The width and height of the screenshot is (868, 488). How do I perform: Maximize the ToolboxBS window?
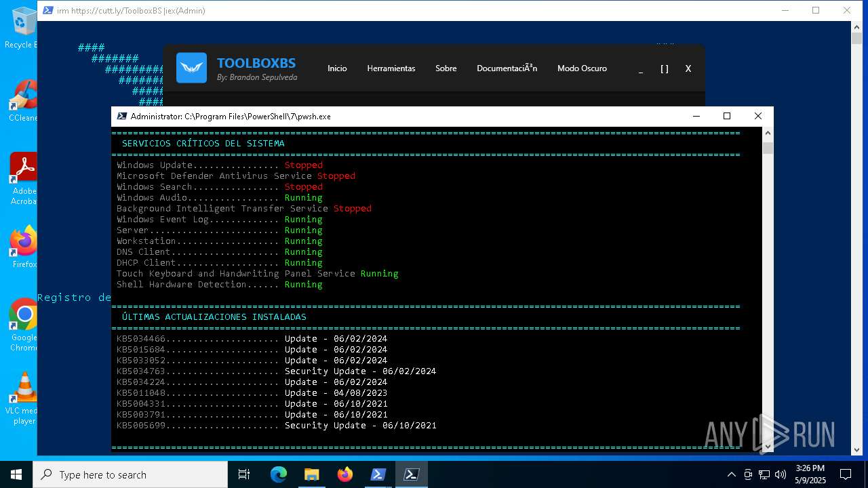click(665, 68)
